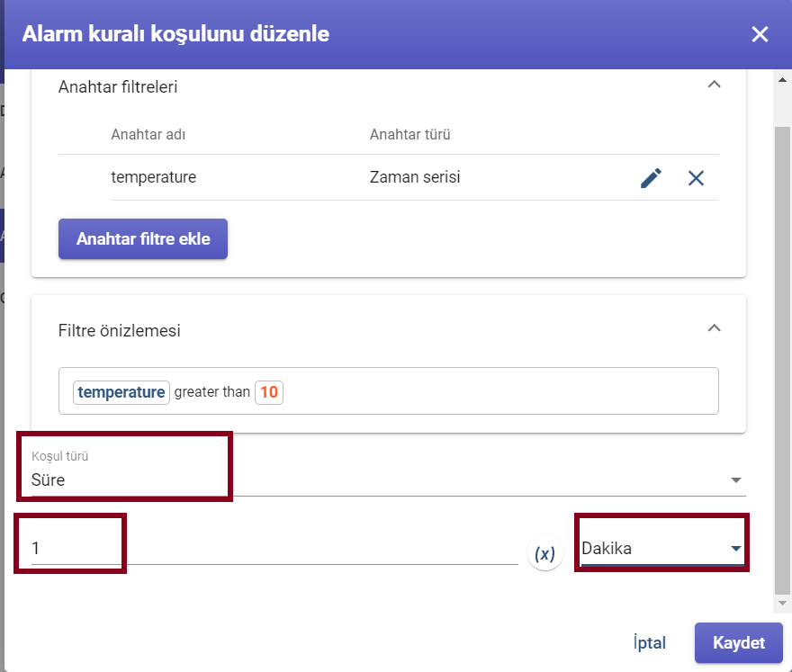The height and width of the screenshot is (672, 792).
Task: Toggle dynamic value (x) button
Action: (544, 553)
